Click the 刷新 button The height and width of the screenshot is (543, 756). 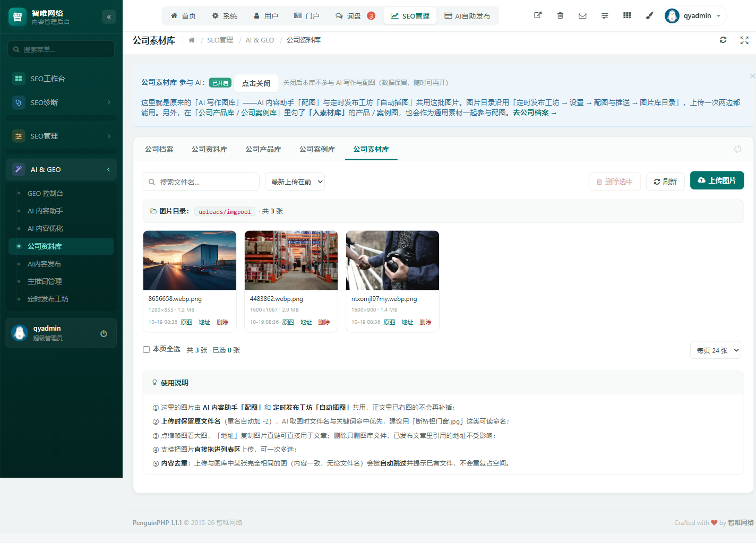click(x=665, y=182)
